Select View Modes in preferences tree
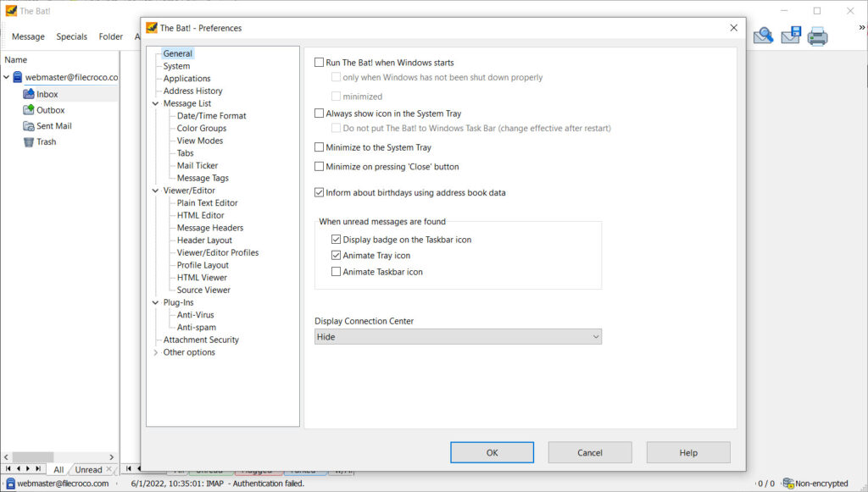 tap(200, 141)
